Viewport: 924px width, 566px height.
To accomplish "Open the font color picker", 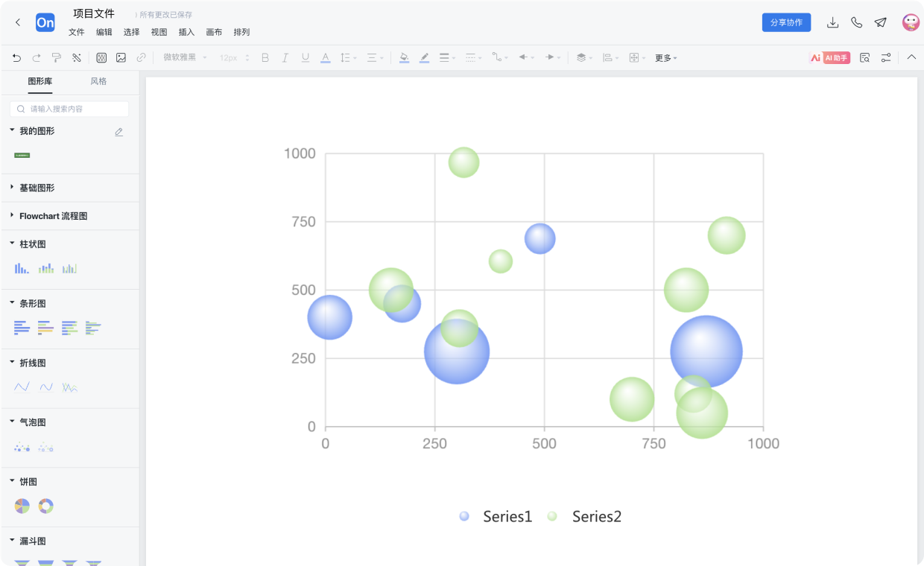I will 325,57.
